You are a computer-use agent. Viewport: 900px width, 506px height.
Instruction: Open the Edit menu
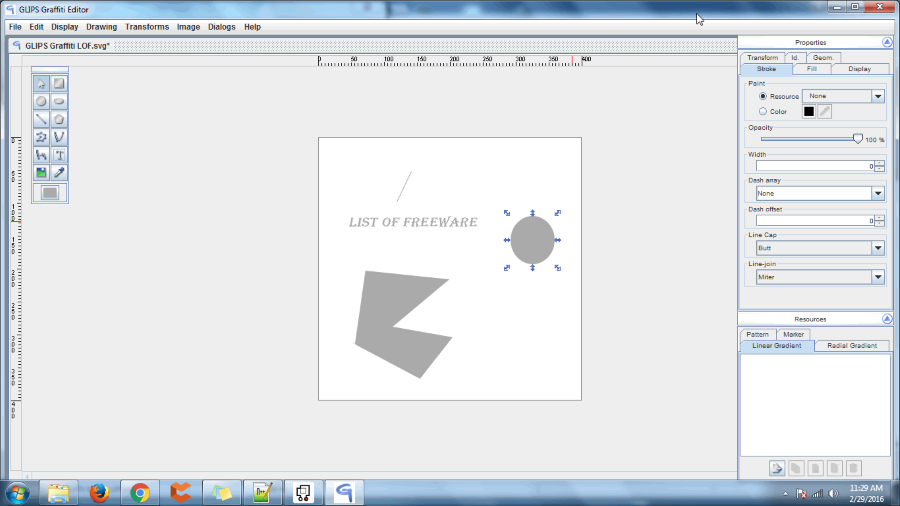point(36,27)
